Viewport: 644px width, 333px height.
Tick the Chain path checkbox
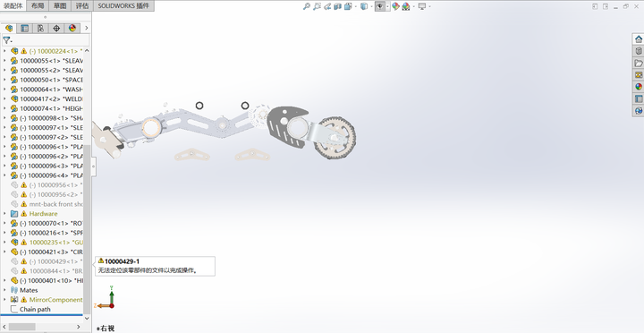click(x=14, y=309)
